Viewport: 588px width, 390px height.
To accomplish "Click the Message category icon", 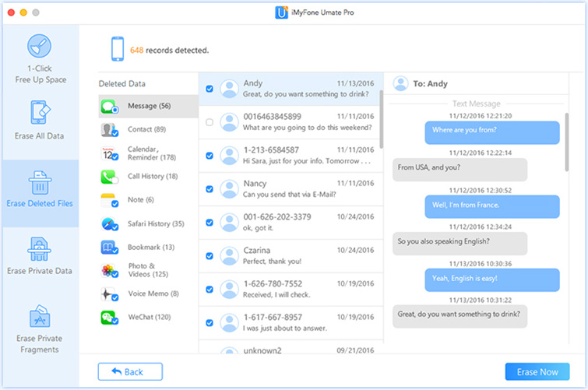I will click(x=110, y=107).
